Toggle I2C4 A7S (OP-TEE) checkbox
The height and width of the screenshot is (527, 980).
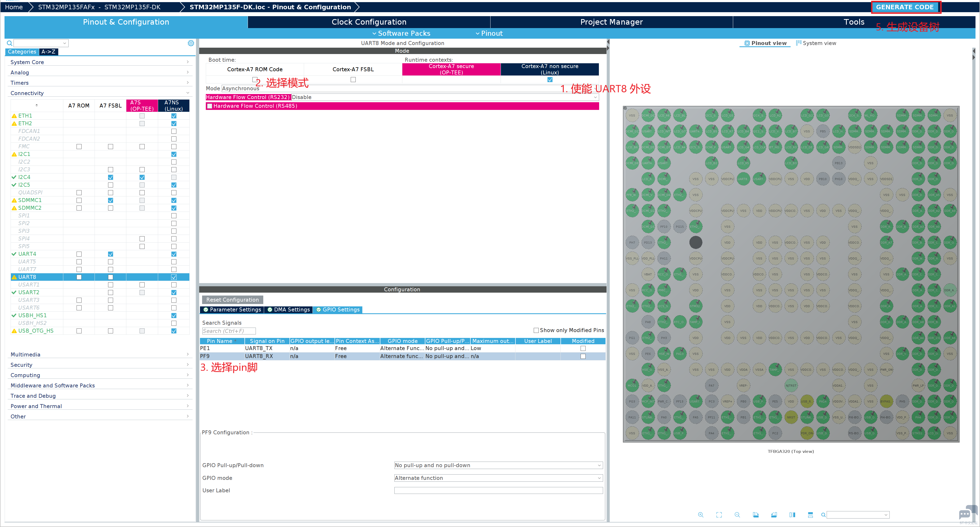[142, 177]
